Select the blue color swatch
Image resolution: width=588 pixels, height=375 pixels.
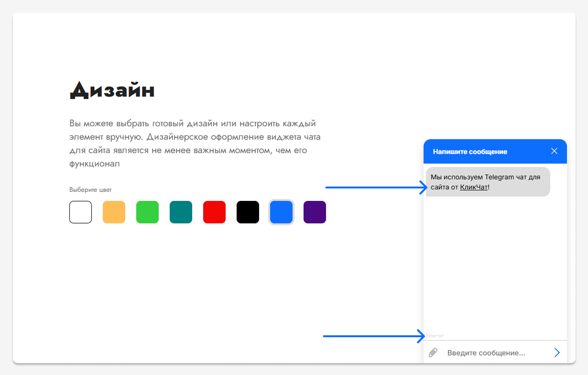[x=281, y=212]
